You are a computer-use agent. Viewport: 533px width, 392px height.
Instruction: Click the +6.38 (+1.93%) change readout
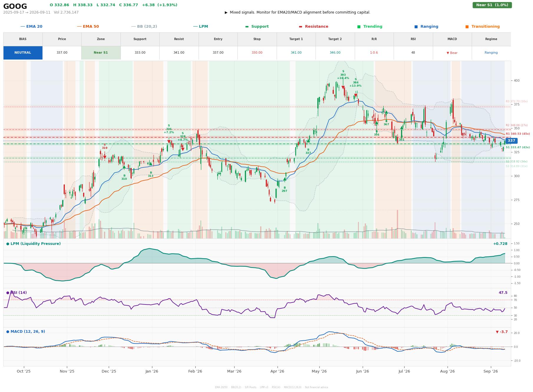[160, 5]
